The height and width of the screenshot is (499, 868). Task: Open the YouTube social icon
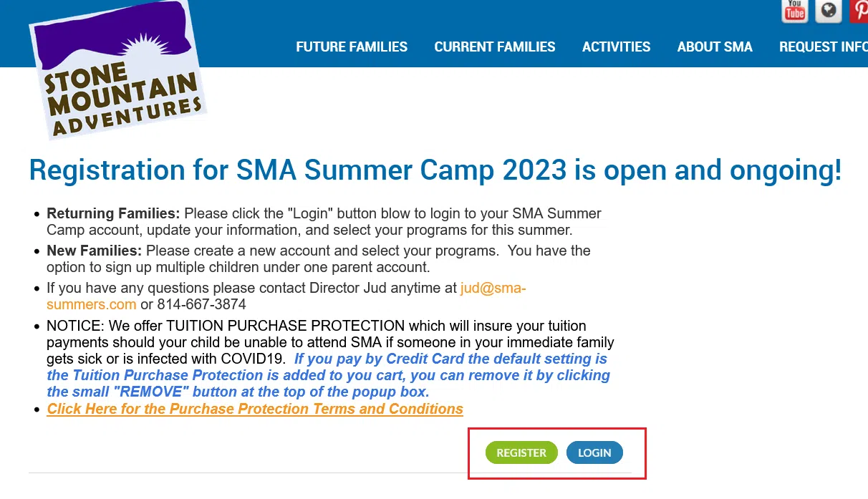pyautogui.click(x=794, y=10)
